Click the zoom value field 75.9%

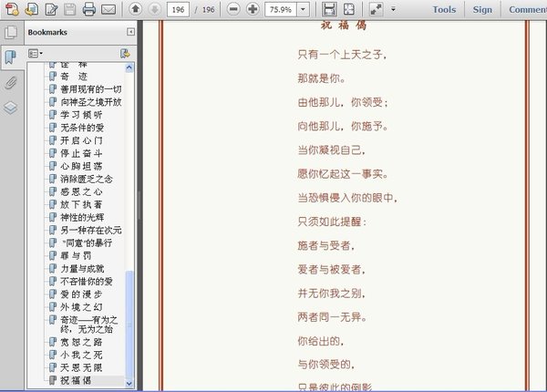pos(281,9)
